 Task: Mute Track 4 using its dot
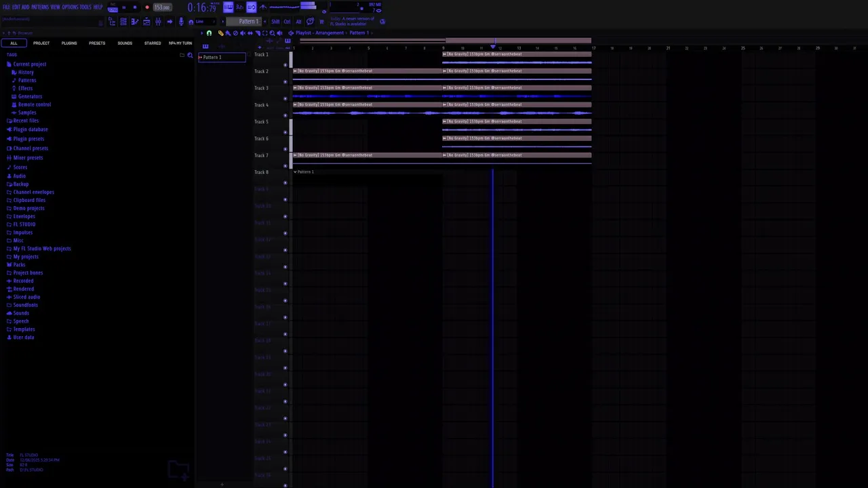[x=285, y=115]
